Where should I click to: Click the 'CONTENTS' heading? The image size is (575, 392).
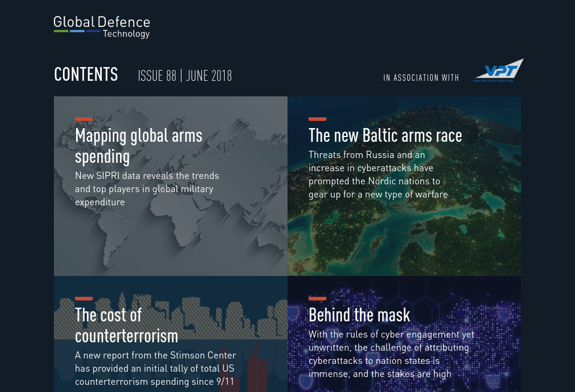click(x=86, y=74)
